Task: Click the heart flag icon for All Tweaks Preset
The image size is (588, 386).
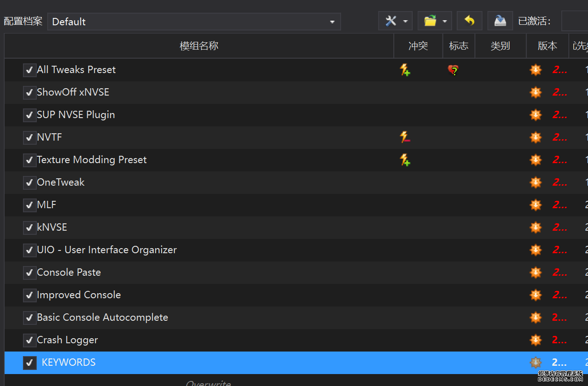Action: 453,70
